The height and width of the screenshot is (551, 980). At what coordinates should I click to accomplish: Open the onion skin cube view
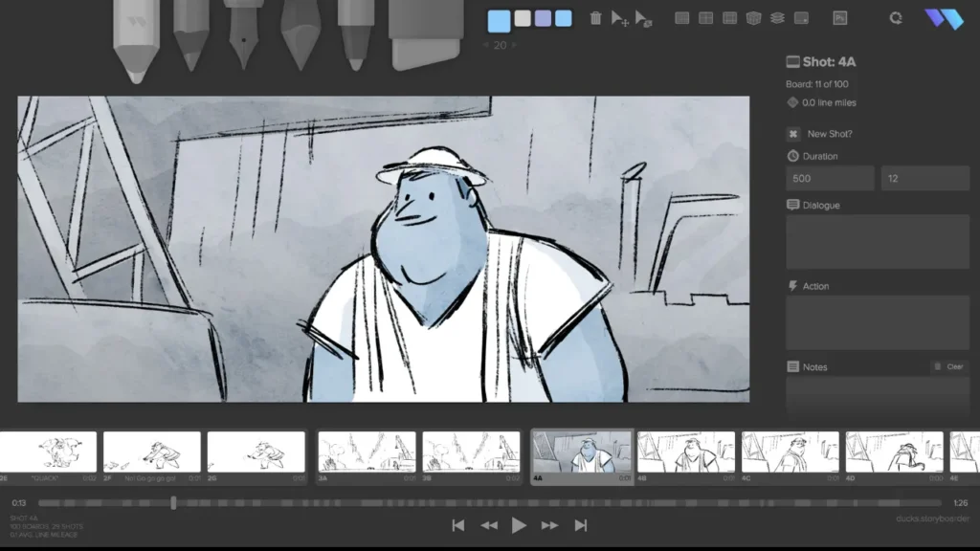(754, 17)
